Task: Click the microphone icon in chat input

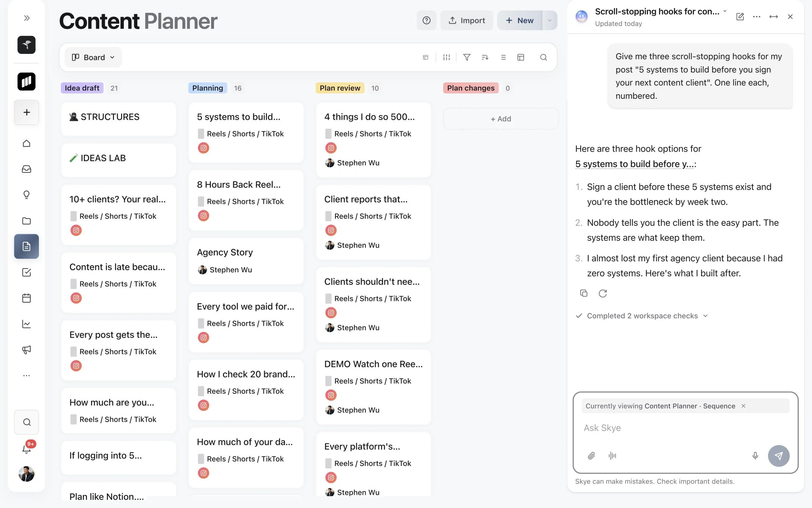Action: (x=755, y=456)
